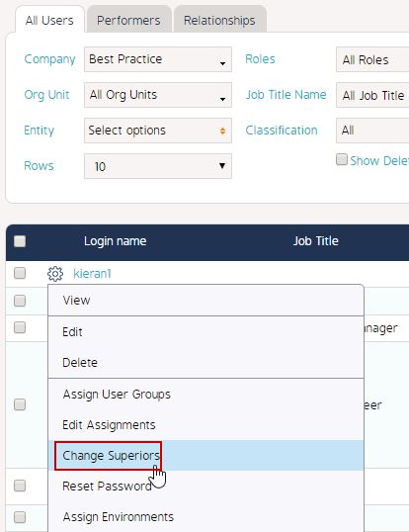Open the kieran1 login name link

tap(92, 274)
